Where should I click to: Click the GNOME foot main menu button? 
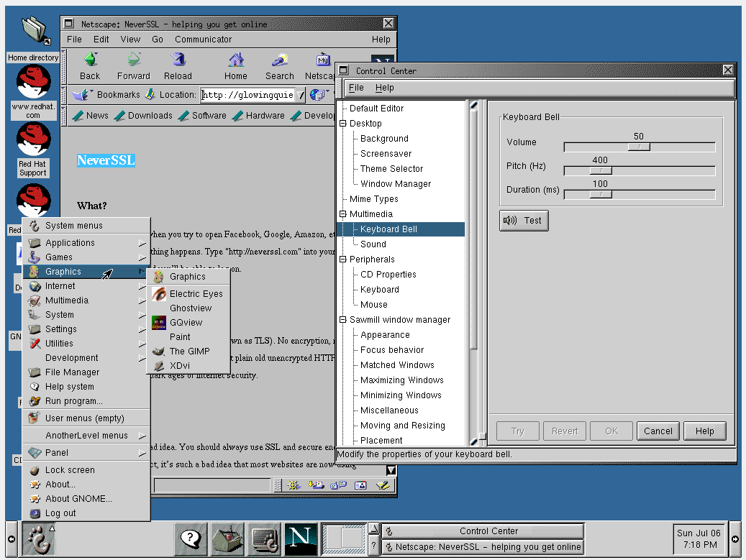click(x=37, y=539)
